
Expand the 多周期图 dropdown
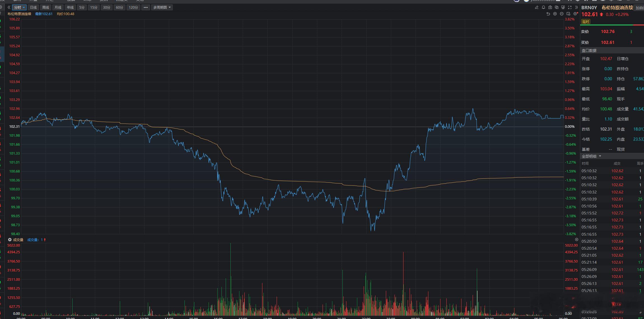pyautogui.click(x=162, y=8)
